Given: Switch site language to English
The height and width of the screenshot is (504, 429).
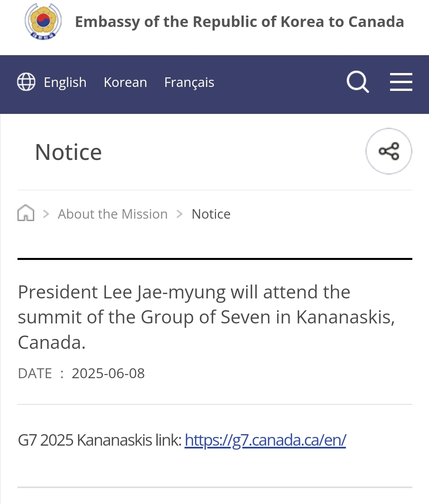Looking at the screenshot, I should point(65,83).
